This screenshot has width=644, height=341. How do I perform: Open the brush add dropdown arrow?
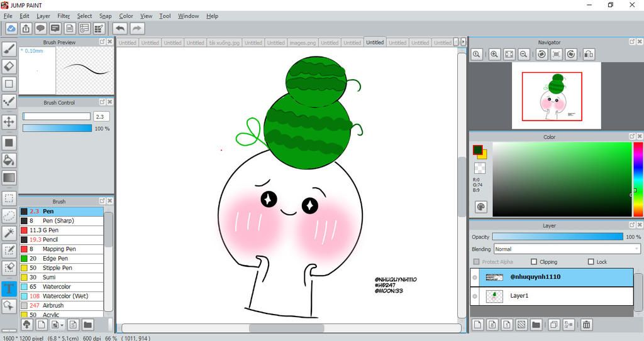coord(62,325)
